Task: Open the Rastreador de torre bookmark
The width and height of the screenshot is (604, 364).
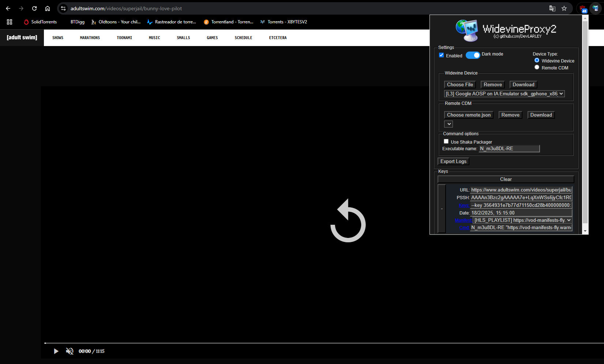Action: pyautogui.click(x=171, y=22)
